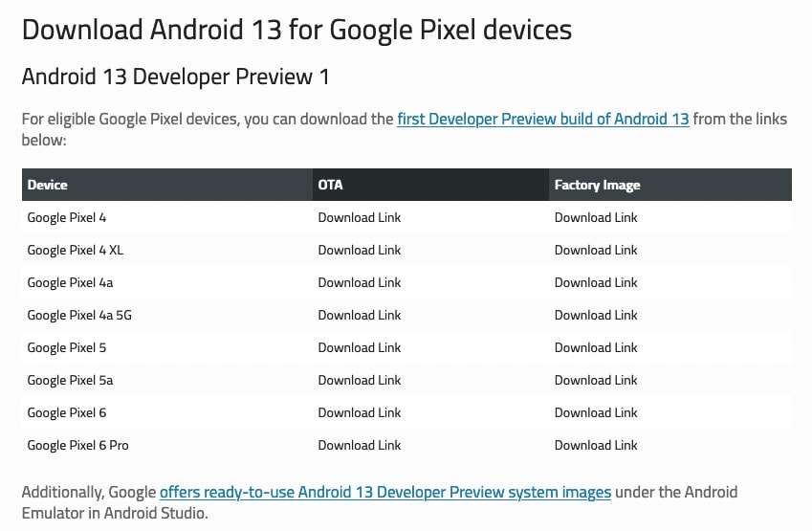This screenshot has width=812, height=531.
Task: Click the Device column header
Action: pos(167,185)
